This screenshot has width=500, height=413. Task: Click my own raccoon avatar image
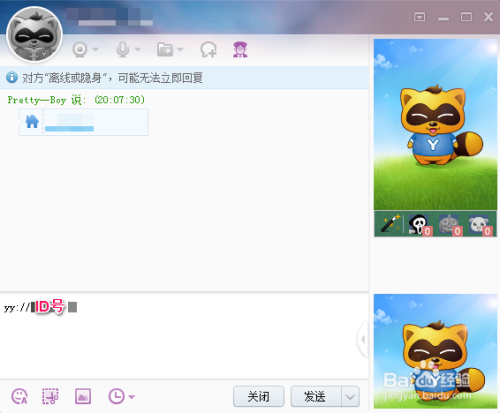(x=435, y=351)
